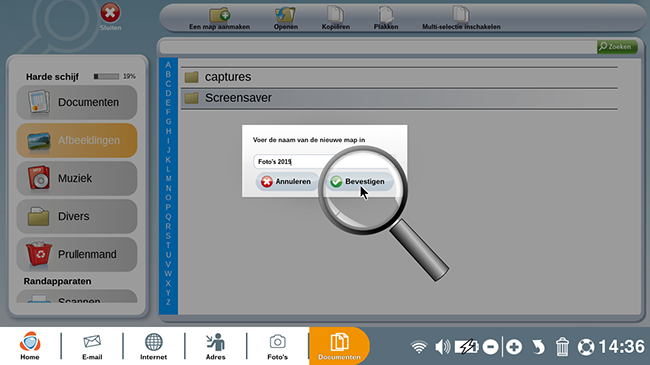Image resolution: width=650 pixels, height=365 pixels.
Task: Click the red cross icon on Annuleren
Action: coord(267,182)
